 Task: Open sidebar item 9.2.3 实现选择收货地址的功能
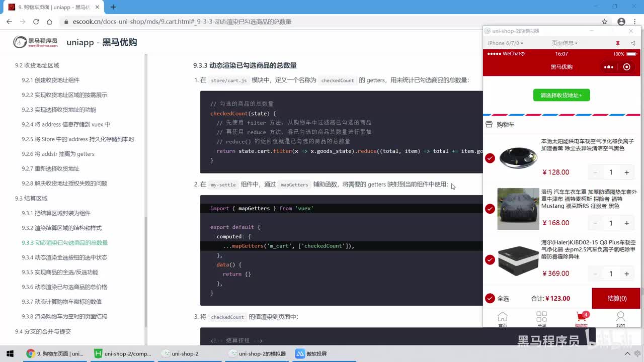(x=59, y=110)
